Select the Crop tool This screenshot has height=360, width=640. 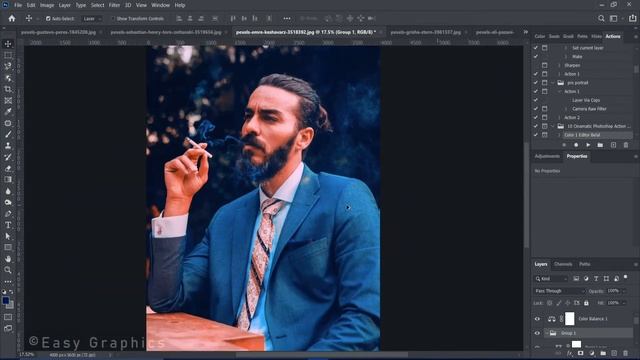pyautogui.click(x=8, y=89)
